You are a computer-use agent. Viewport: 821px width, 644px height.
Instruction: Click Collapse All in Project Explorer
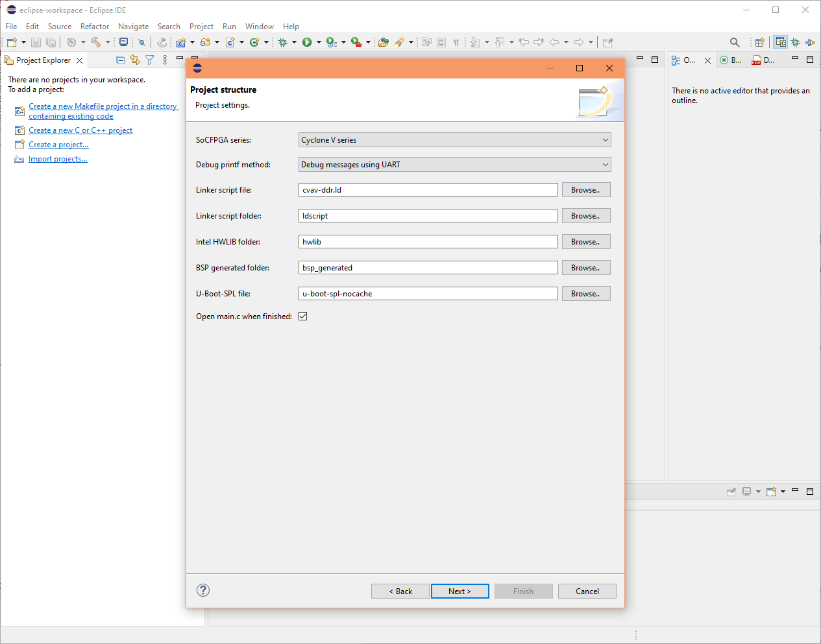pos(120,60)
